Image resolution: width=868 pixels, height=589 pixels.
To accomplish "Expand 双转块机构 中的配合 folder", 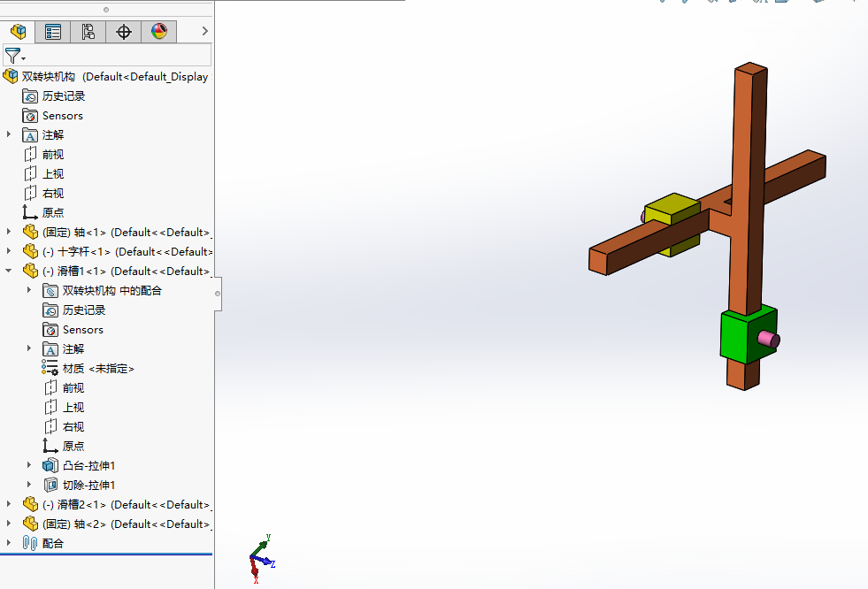I will tap(29, 290).
